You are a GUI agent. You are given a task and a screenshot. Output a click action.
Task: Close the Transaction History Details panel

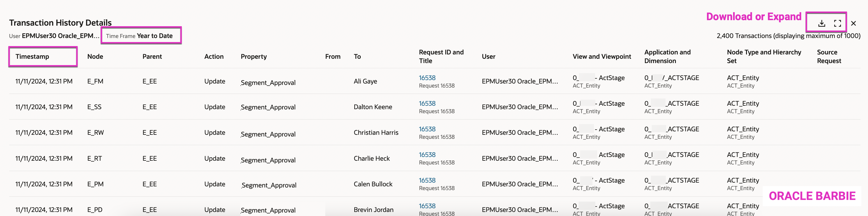pos(853,23)
